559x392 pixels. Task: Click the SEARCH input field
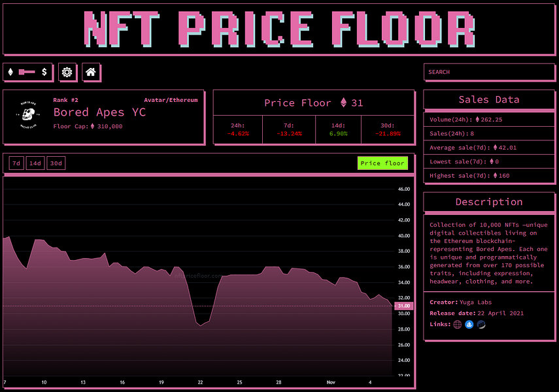pos(489,72)
